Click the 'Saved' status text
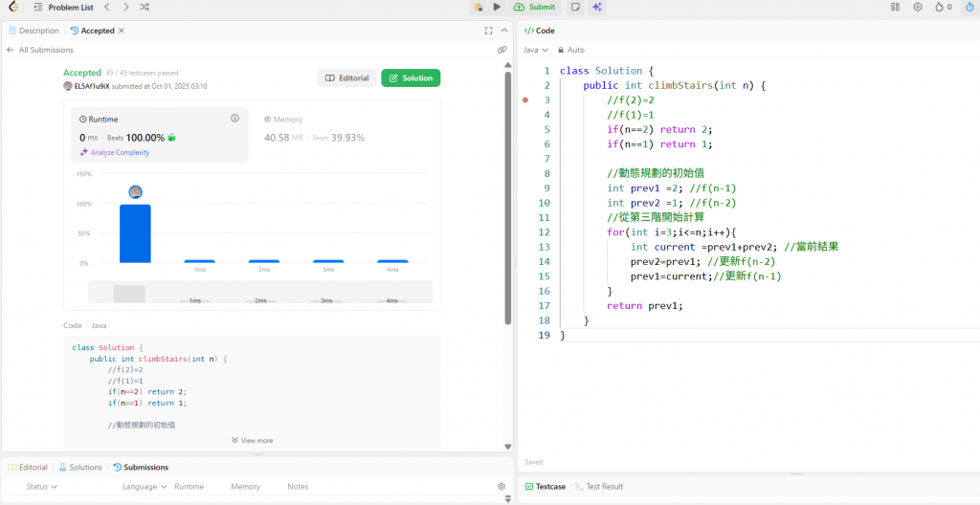Image resolution: width=980 pixels, height=505 pixels. [x=534, y=462]
